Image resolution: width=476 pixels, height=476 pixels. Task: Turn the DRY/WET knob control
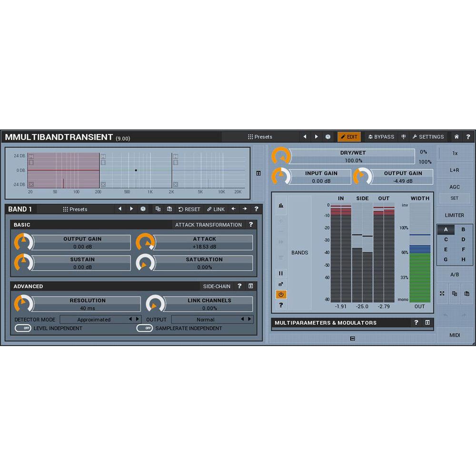tap(281, 155)
